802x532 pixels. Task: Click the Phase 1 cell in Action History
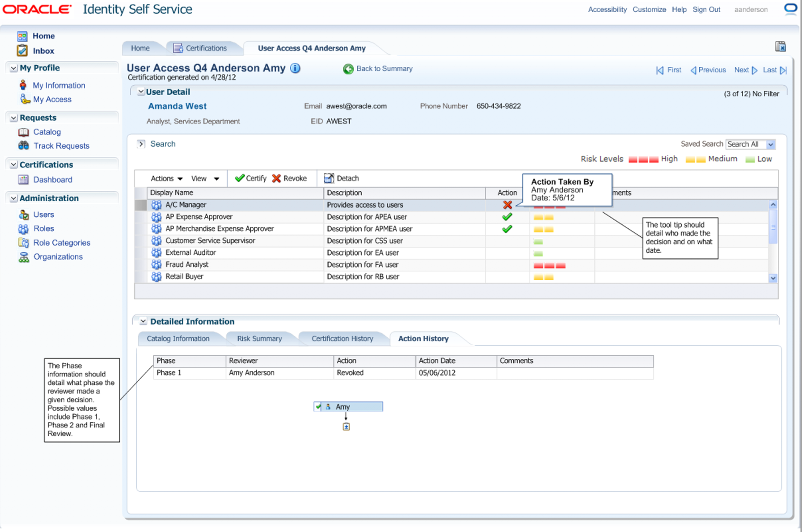coord(190,373)
